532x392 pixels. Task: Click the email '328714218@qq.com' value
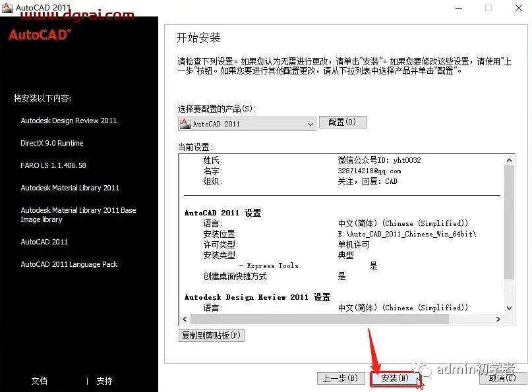(x=369, y=171)
